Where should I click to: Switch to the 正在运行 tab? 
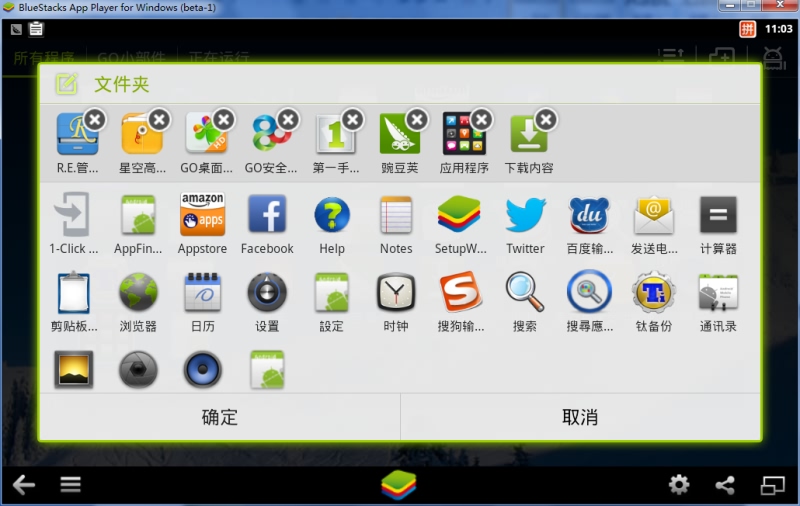point(219,58)
